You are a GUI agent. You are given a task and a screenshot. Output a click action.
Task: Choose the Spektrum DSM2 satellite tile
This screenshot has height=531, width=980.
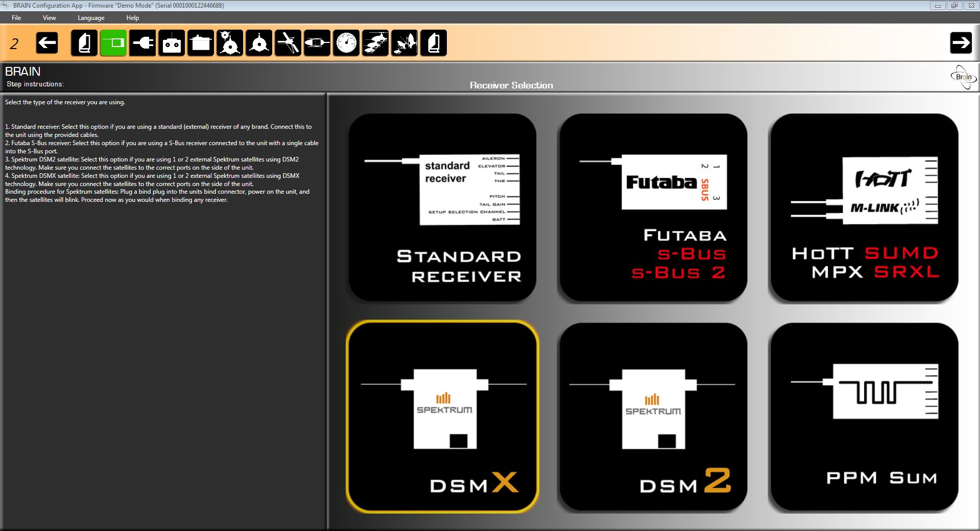[653, 417]
